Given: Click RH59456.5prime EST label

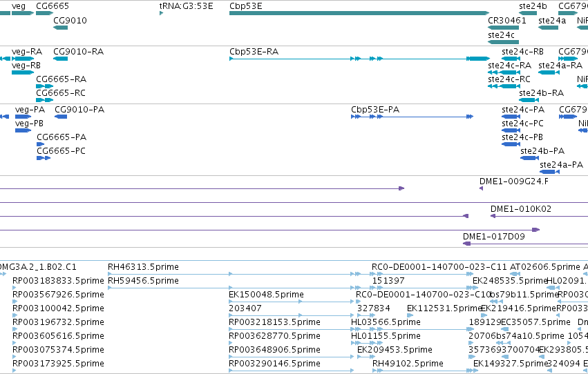Looking at the screenshot, I should tap(143, 281).
